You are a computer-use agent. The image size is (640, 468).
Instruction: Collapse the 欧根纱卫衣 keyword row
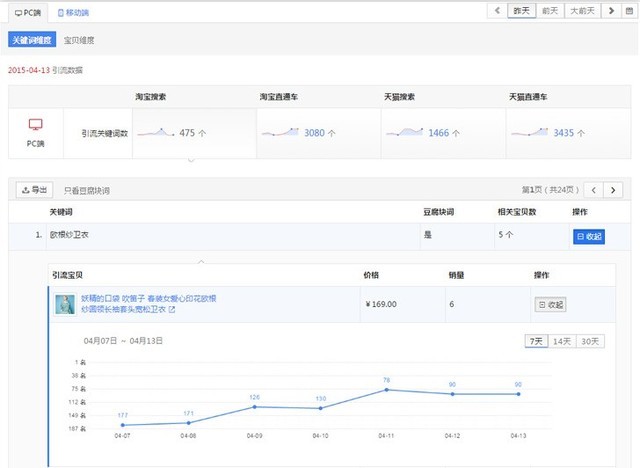click(x=588, y=236)
